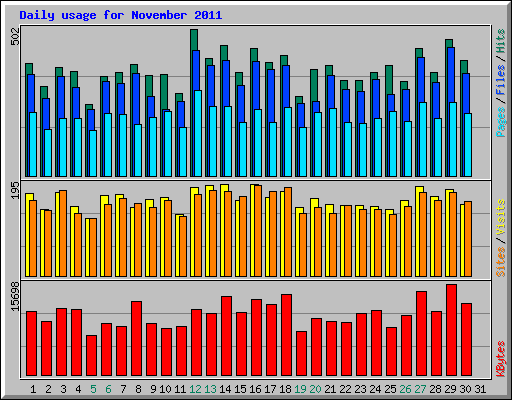This screenshot has width=512, height=400.
Task: Select day label 27 on the x-axis
Action: pos(420,389)
